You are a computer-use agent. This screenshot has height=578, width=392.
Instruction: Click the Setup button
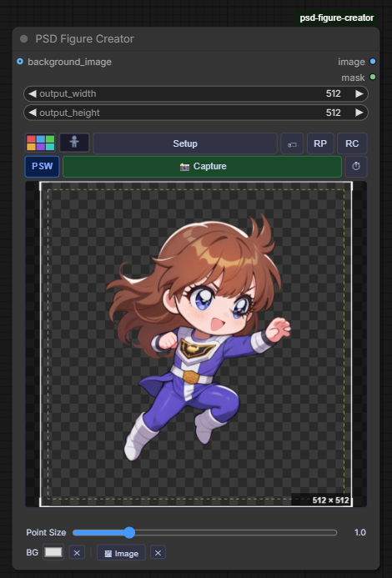[185, 143]
